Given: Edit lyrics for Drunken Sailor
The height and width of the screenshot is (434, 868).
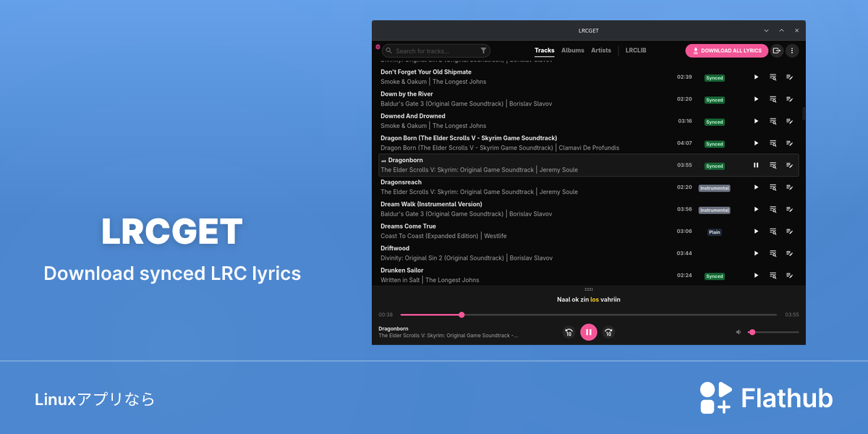Looking at the screenshot, I should [790, 276].
